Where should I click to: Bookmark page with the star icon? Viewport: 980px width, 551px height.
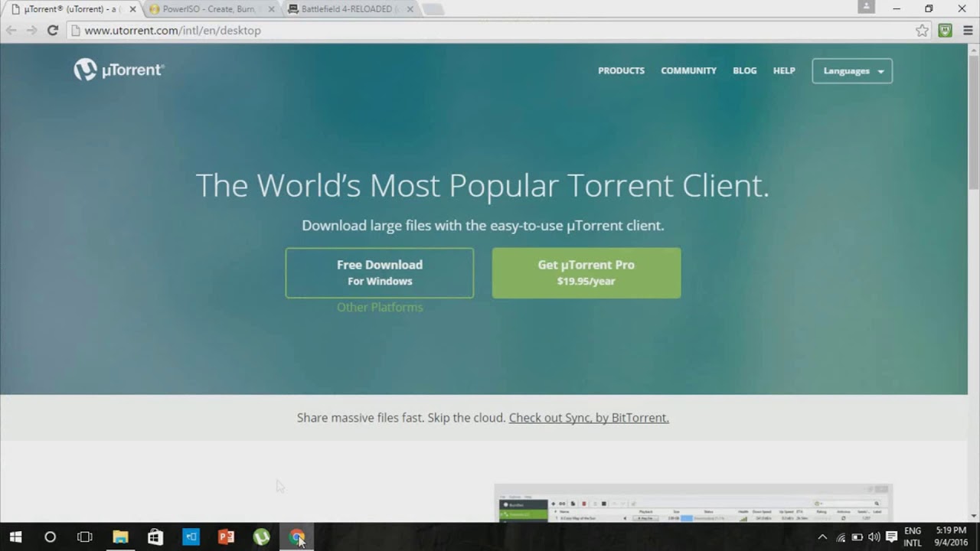922,31
